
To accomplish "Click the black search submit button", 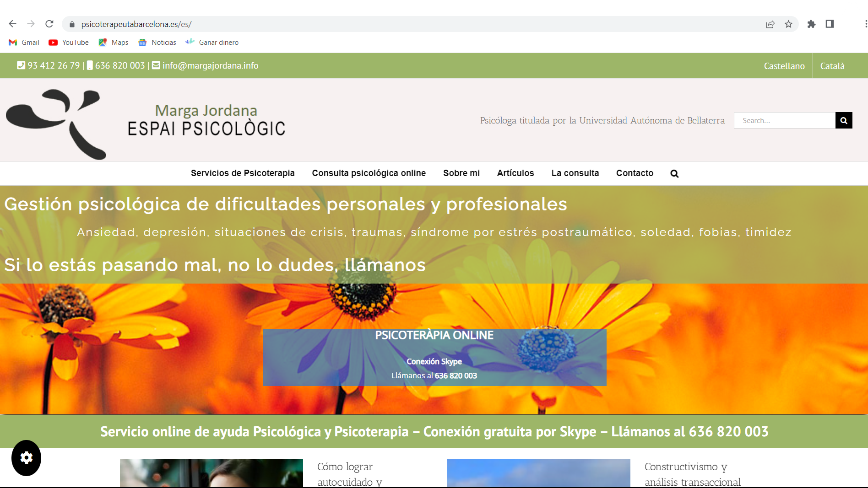I will click(x=844, y=120).
